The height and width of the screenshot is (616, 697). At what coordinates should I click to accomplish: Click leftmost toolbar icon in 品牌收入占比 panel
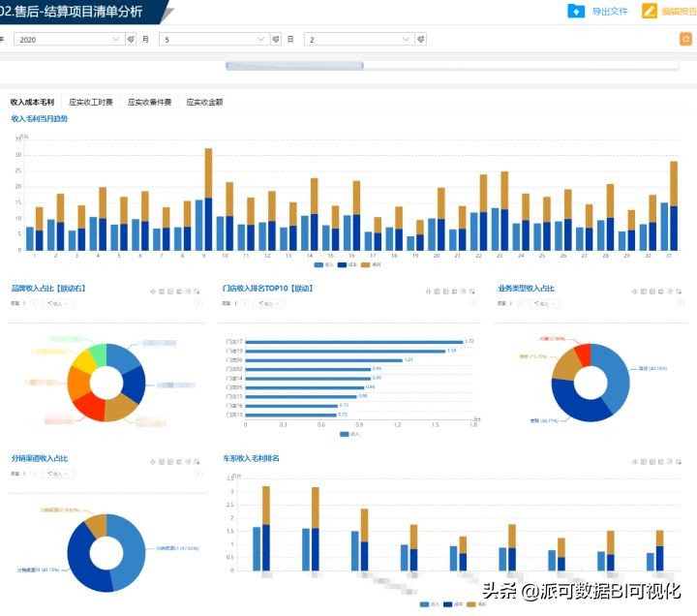coord(153,291)
